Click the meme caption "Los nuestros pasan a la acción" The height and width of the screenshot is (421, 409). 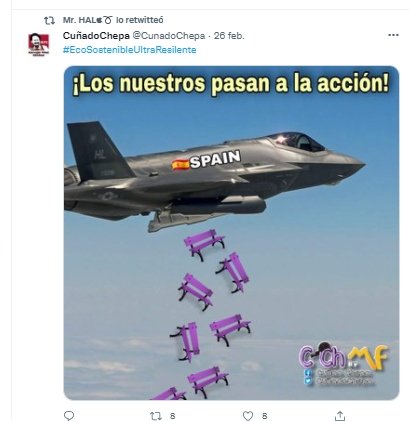point(231,83)
